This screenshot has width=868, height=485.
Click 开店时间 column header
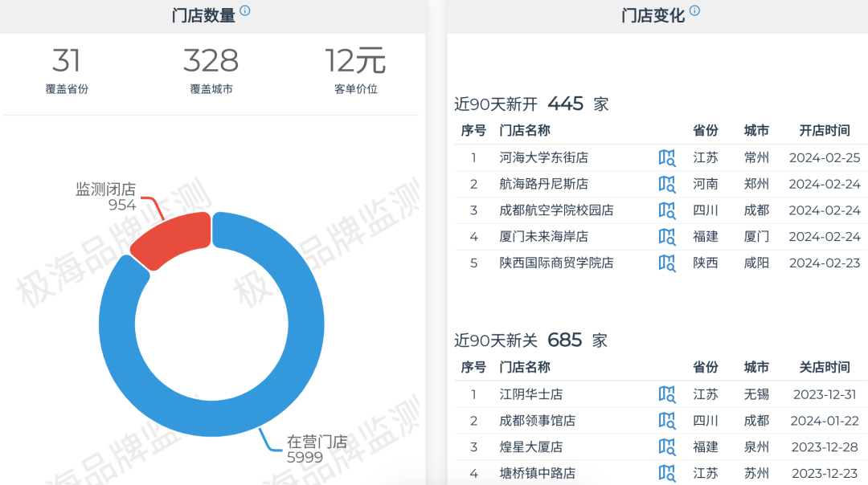pyautogui.click(x=825, y=131)
